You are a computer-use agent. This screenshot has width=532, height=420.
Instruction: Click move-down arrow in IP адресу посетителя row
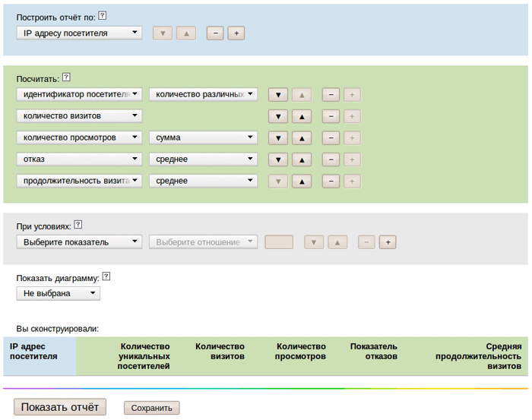[163, 33]
